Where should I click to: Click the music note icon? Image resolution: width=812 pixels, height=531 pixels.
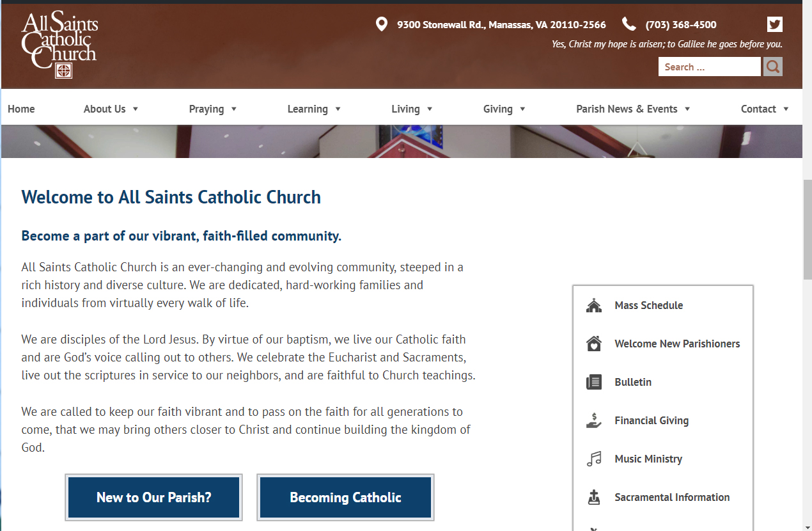click(594, 459)
